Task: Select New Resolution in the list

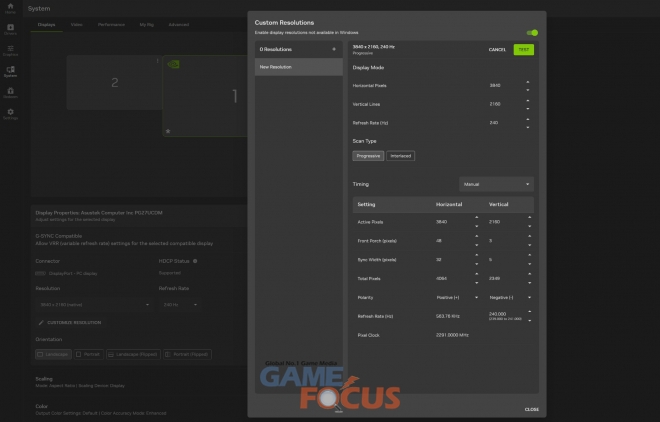Action: coord(298,67)
